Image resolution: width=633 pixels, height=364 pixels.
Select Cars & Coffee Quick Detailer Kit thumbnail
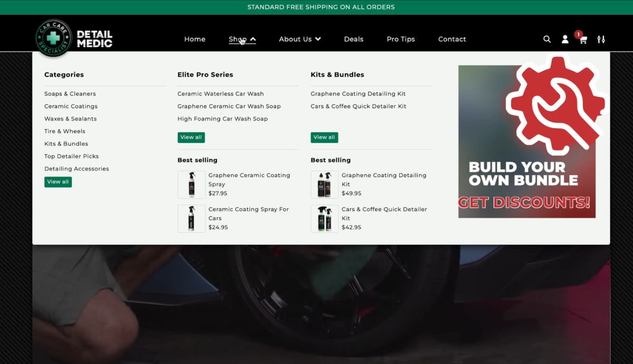click(x=324, y=218)
